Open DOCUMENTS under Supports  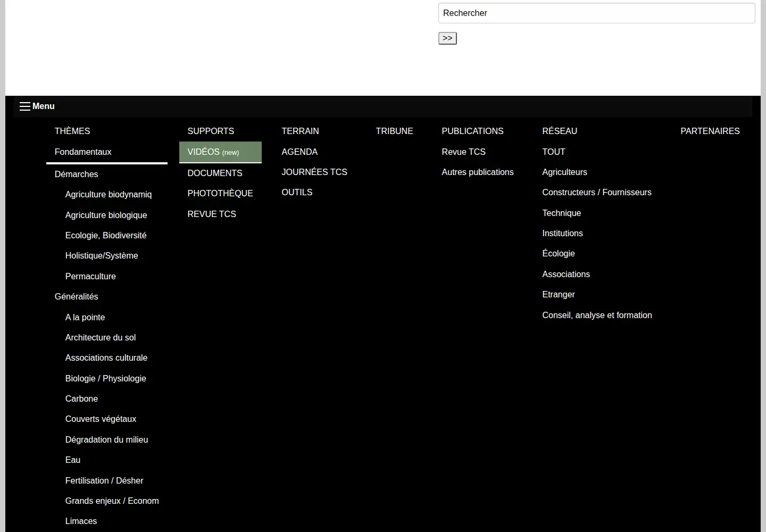coord(215,173)
